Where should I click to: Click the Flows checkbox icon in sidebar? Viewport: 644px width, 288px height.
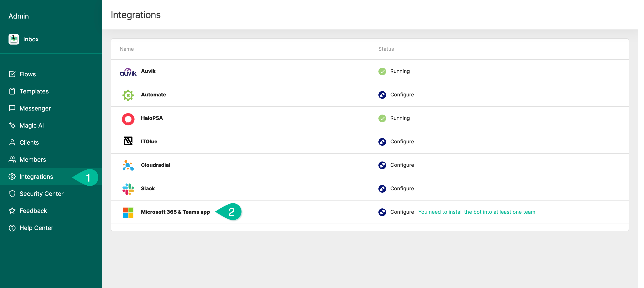pyautogui.click(x=12, y=74)
